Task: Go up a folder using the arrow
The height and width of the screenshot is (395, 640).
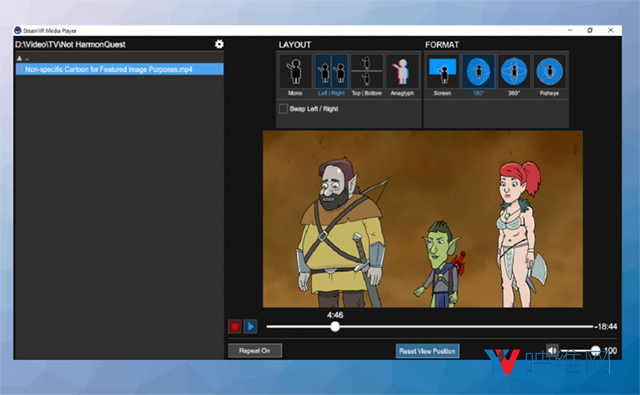Action: tap(19, 58)
